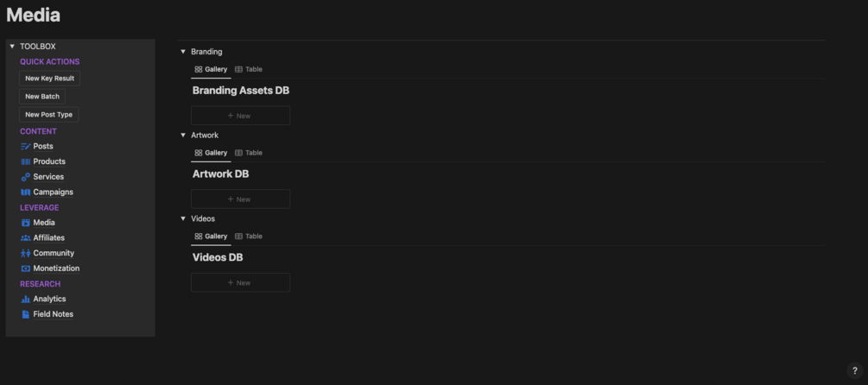The height and width of the screenshot is (385, 868).
Task: Click the Services link icon
Action: [x=25, y=177]
